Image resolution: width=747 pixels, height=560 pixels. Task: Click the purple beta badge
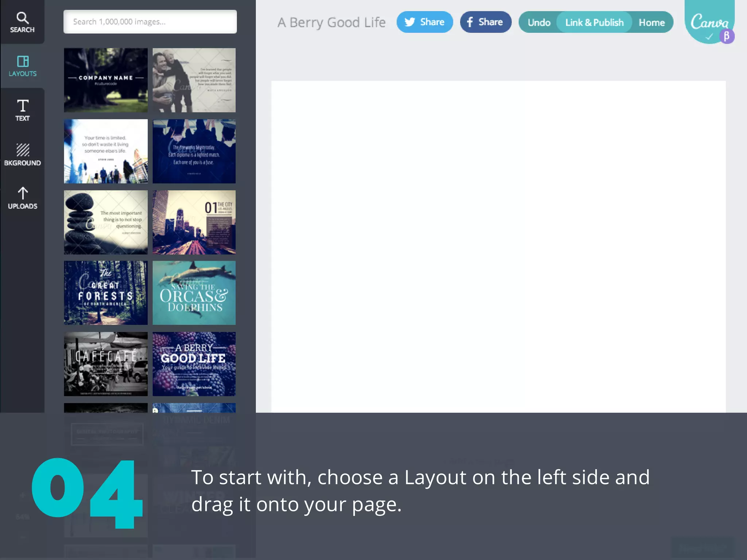click(x=727, y=36)
